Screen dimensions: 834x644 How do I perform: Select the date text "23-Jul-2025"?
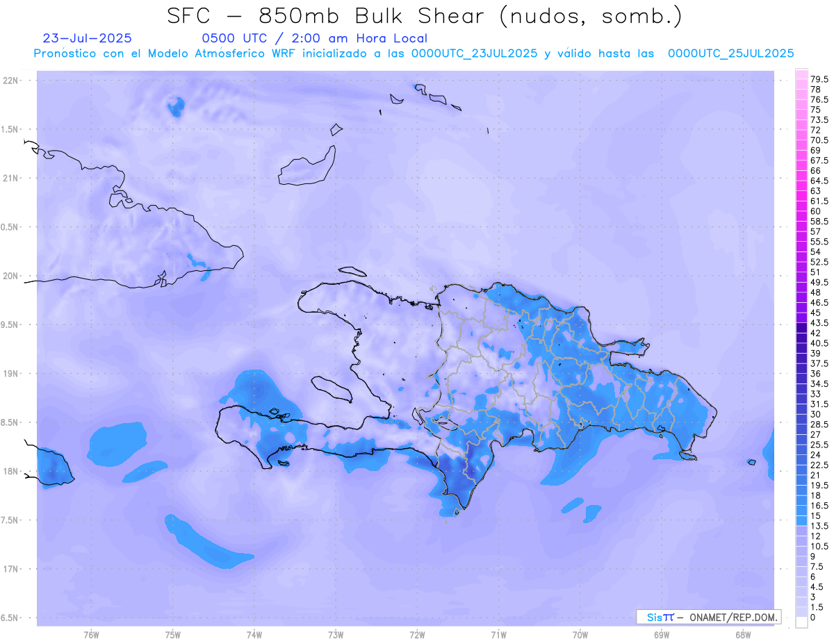(x=87, y=38)
